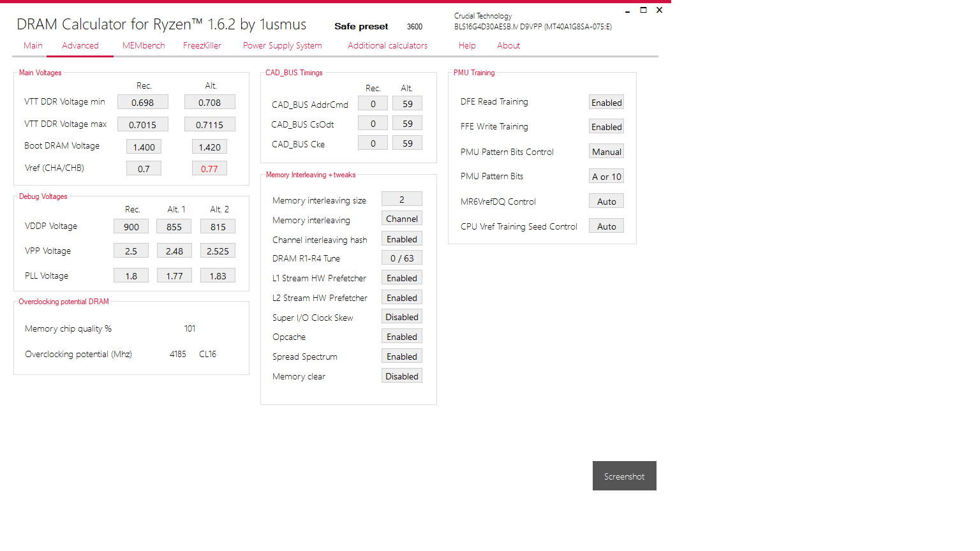Click PLL Voltage Rec. value 1.8

pos(131,275)
